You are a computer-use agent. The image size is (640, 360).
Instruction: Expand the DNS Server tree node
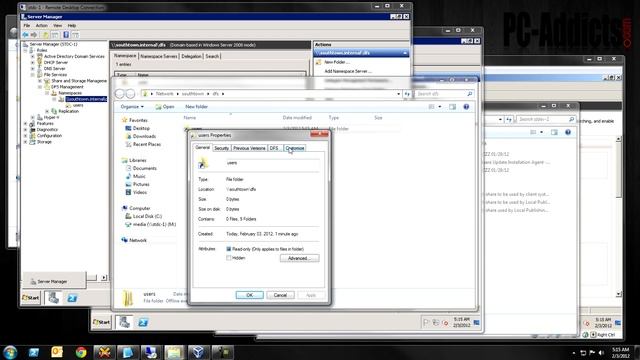(x=33, y=69)
